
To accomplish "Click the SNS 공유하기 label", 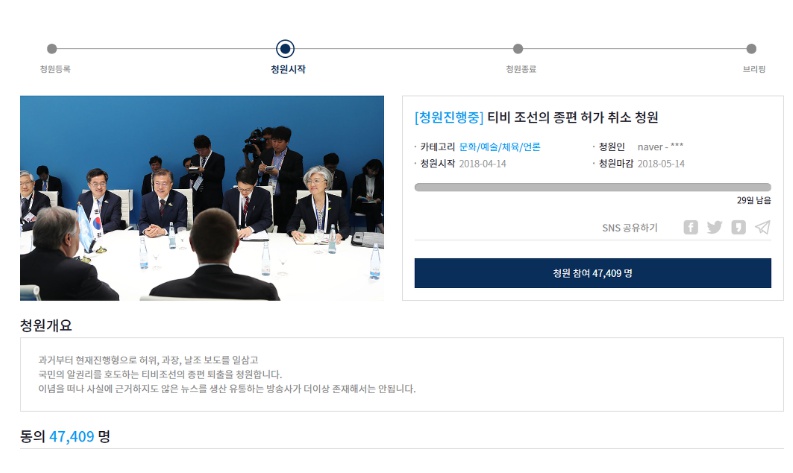I will click(630, 228).
